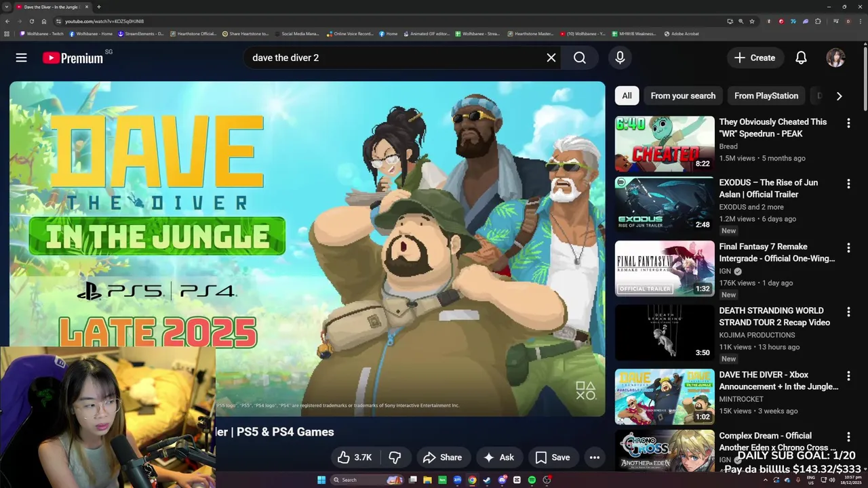Share the video
Image resolution: width=868 pixels, height=488 pixels.
[442, 457]
